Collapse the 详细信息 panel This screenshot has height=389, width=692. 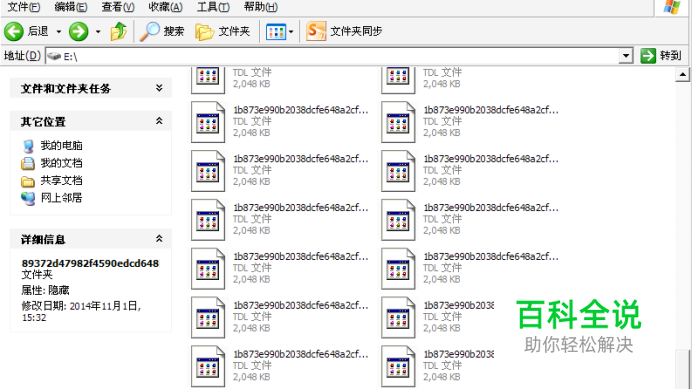click(159, 239)
